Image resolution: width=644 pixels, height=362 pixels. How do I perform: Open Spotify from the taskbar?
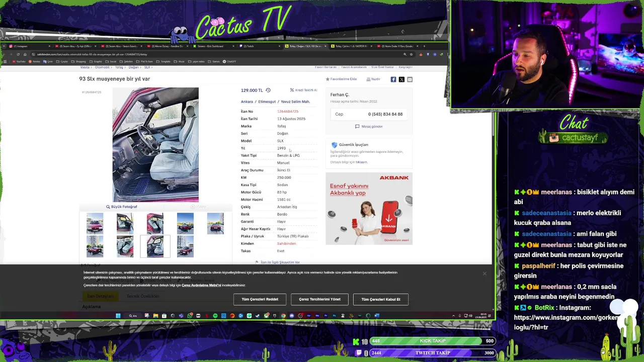(215, 316)
